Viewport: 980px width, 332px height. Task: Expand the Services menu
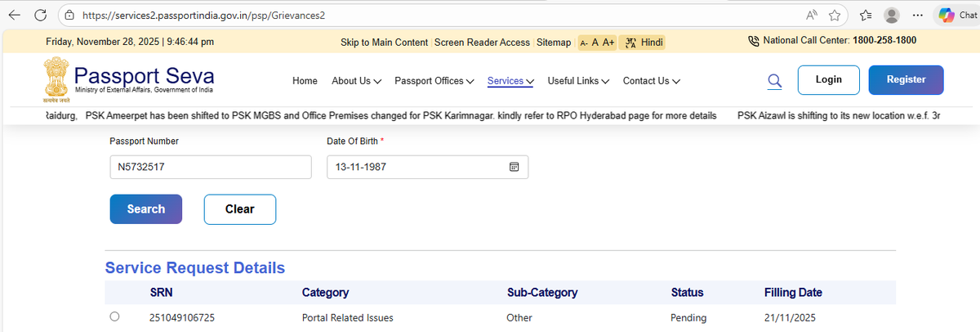(510, 81)
